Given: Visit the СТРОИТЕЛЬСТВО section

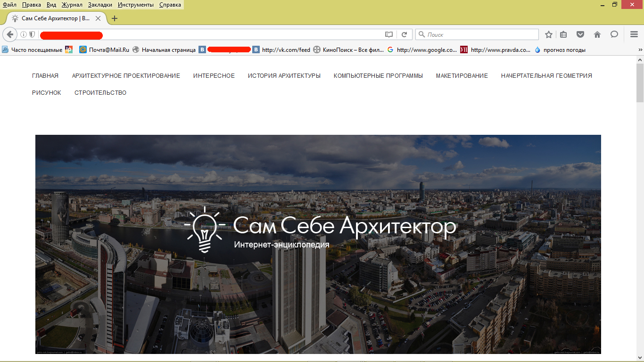Looking at the screenshot, I should click(100, 93).
